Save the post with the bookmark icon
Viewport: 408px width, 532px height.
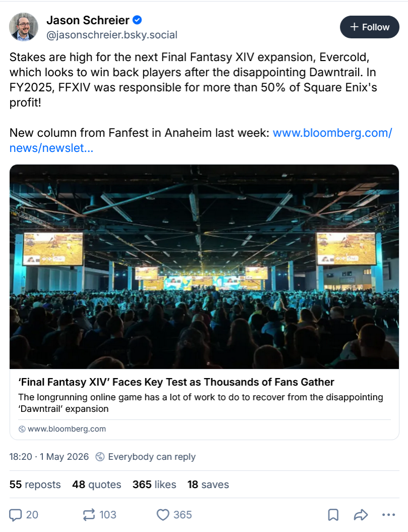[333, 515]
